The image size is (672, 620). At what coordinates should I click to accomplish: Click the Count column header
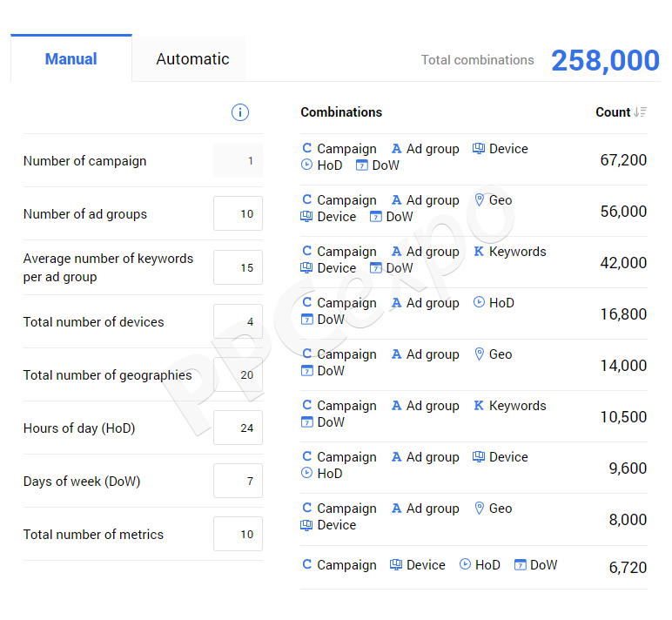pyautogui.click(x=613, y=112)
